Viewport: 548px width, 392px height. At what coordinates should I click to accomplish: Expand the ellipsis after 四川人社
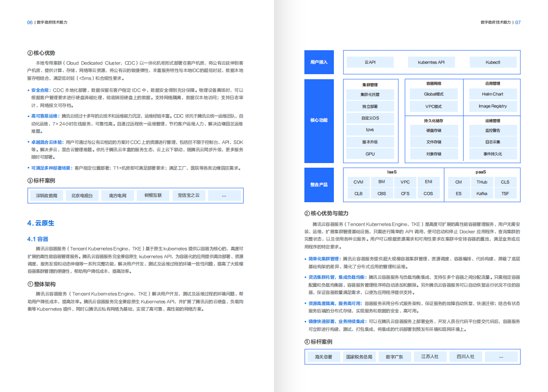[x=501, y=357]
